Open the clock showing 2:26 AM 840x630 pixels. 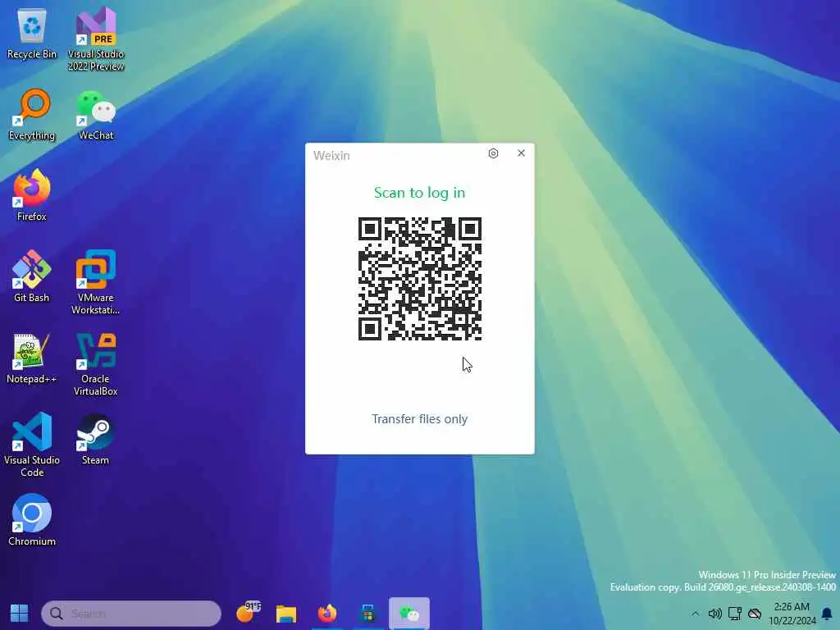tap(792, 614)
